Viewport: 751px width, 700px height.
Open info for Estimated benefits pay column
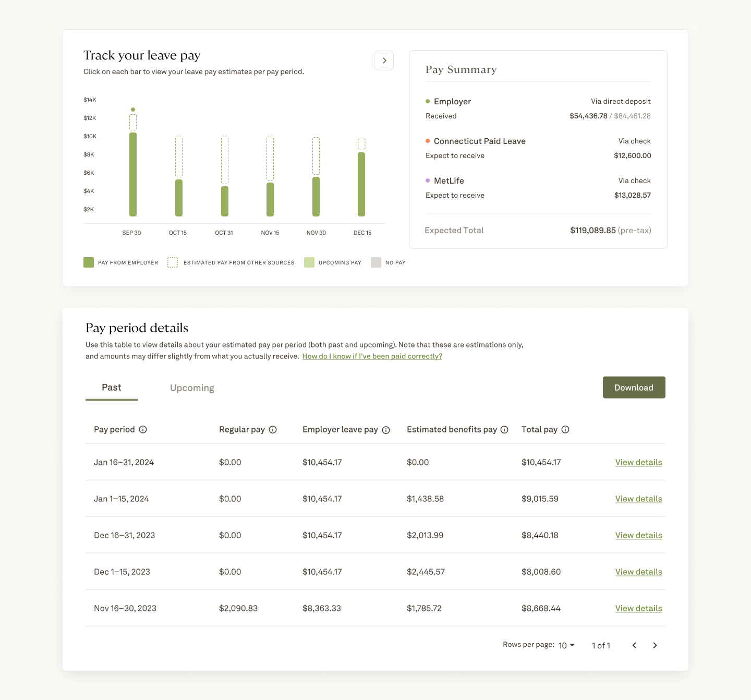coord(504,429)
